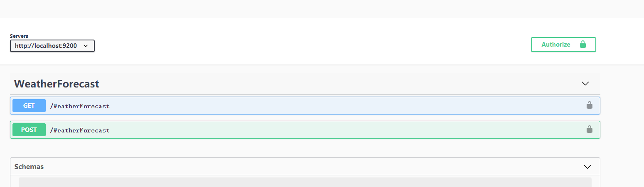This screenshot has width=644, height=187.
Task: Click the blank area of the Schemas header bar
Action: tap(312, 167)
